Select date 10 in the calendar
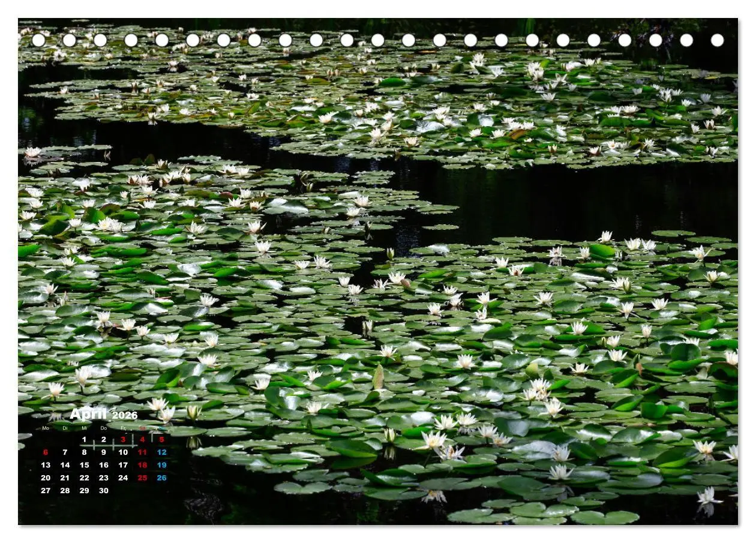 pyautogui.click(x=123, y=452)
